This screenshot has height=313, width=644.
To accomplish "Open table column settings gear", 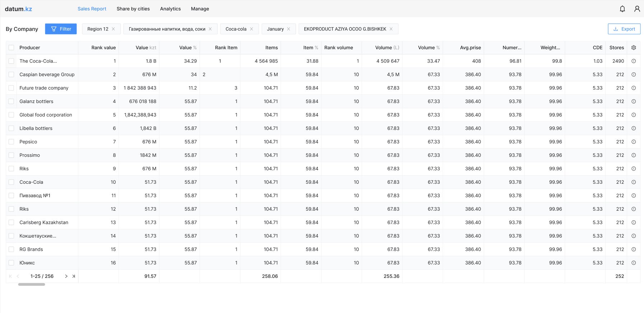I will coord(634,47).
